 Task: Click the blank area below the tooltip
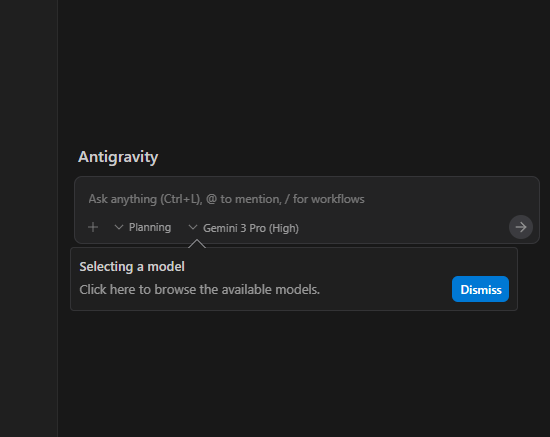coord(304,374)
